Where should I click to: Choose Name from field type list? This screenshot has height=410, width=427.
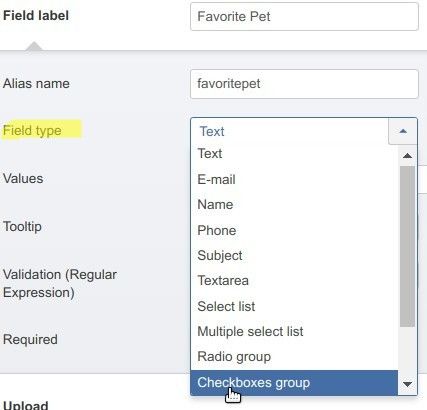click(x=294, y=205)
